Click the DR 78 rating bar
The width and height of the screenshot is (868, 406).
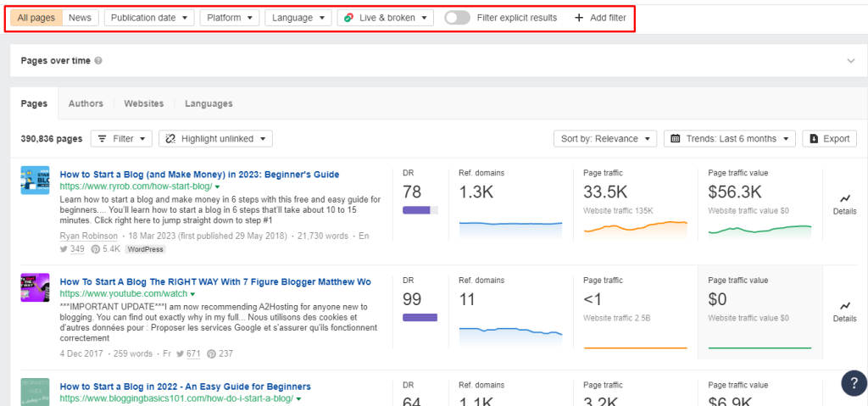[420, 210]
